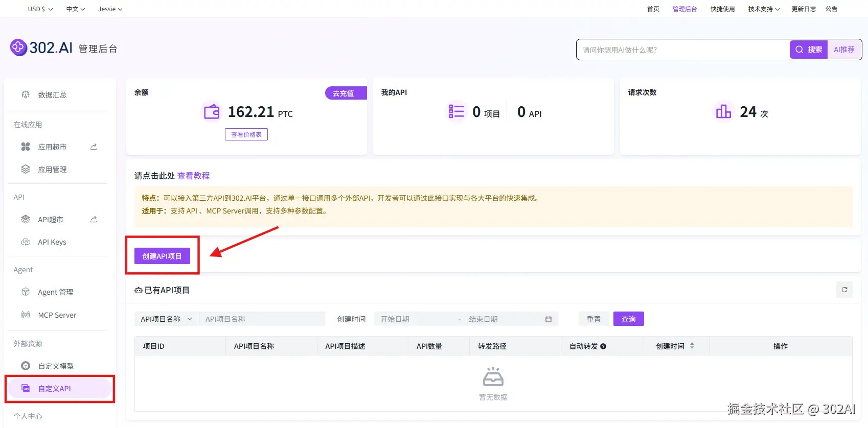Go to 首页 in top navigation
This screenshot has height=428, width=868.
[653, 9]
